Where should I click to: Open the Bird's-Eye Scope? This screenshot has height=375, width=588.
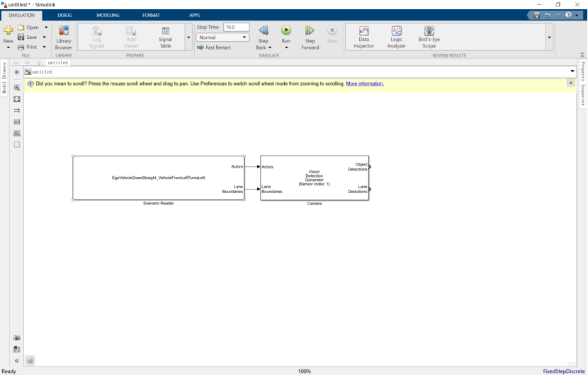(x=429, y=37)
